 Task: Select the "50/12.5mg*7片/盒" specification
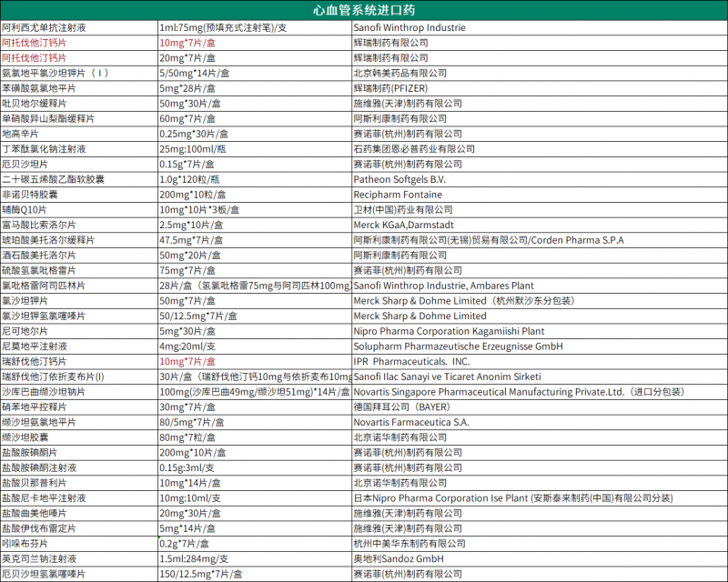point(198,316)
